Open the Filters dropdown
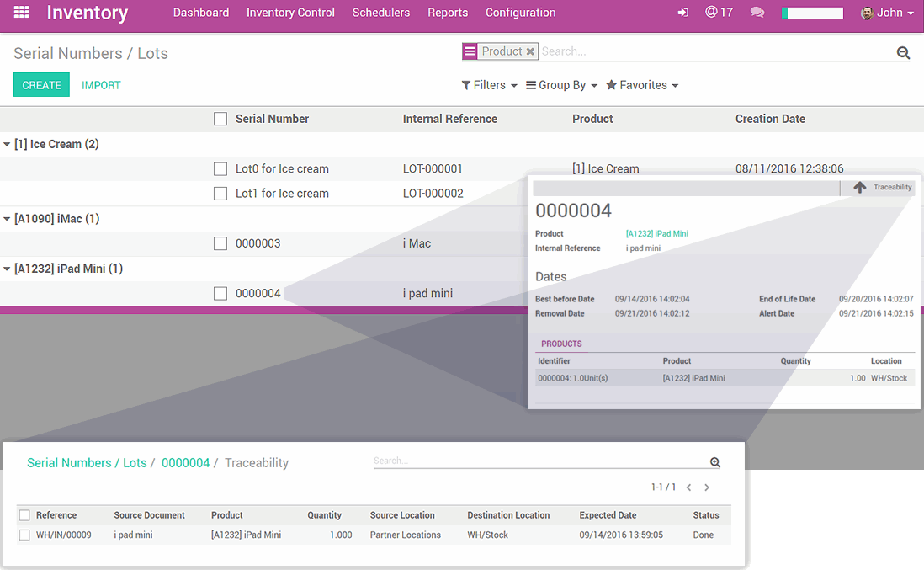The image size is (924, 570). coord(489,86)
